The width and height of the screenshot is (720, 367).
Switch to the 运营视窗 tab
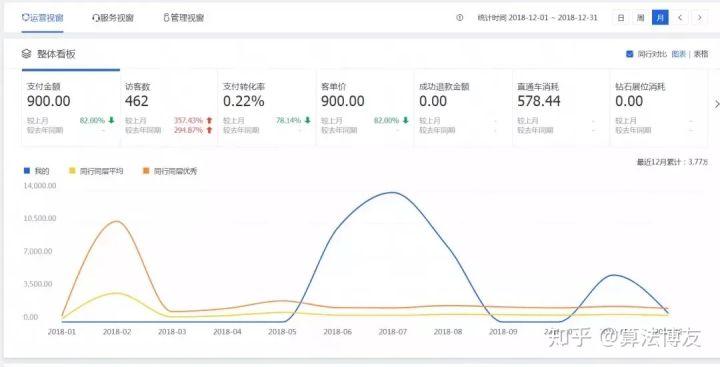[x=43, y=18]
